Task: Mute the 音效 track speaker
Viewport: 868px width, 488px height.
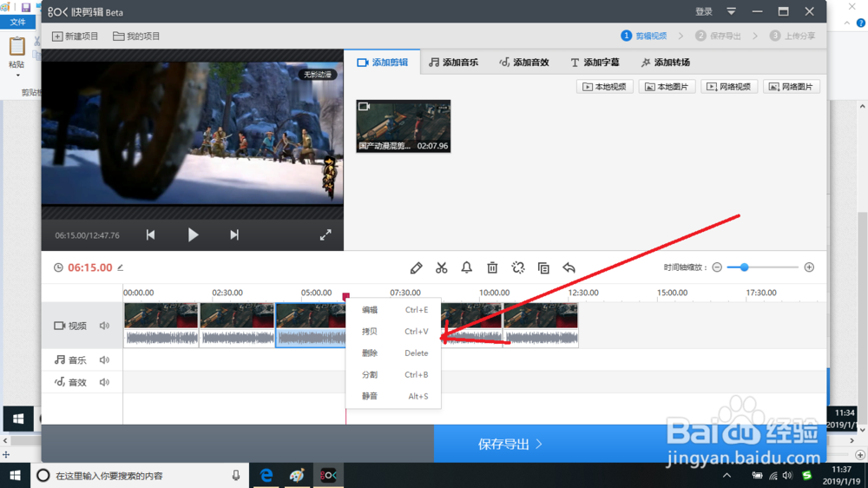Action: click(104, 382)
